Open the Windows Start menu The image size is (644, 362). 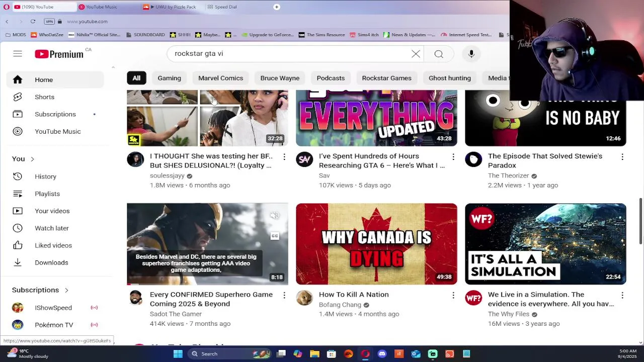coord(178,354)
